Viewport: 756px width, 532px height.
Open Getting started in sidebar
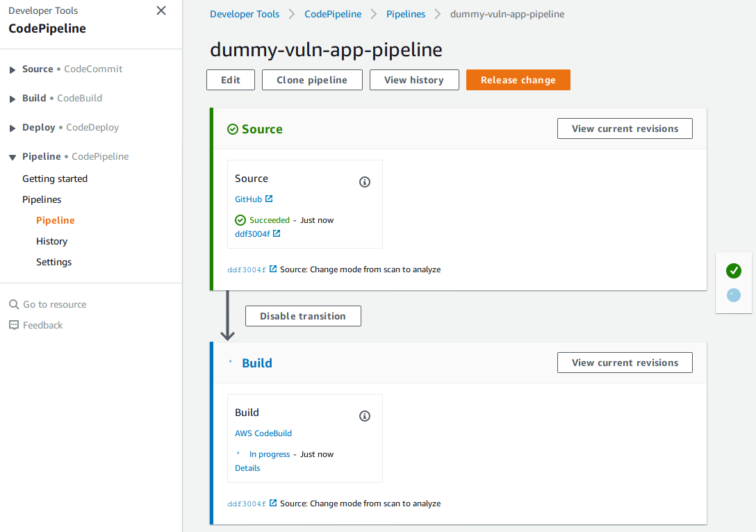pyautogui.click(x=55, y=178)
